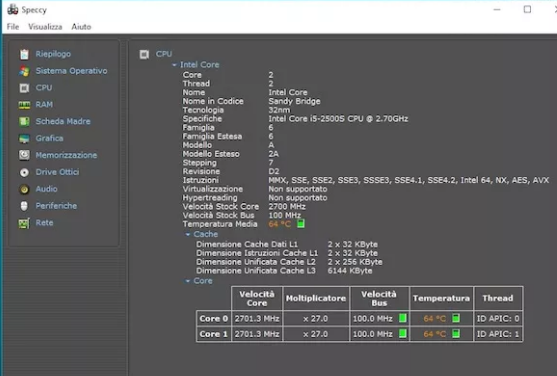The width and height of the screenshot is (557, 376).
Task: Click the Scheda Madre motherboard icon
Action: tap(24, 122)
